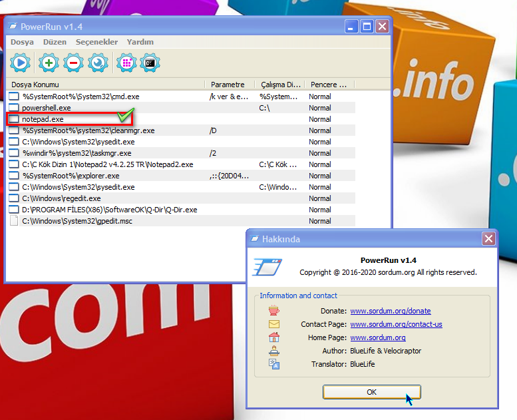
Task: Click Normal in the gpedit.msc row
Action: pos(320,221)
